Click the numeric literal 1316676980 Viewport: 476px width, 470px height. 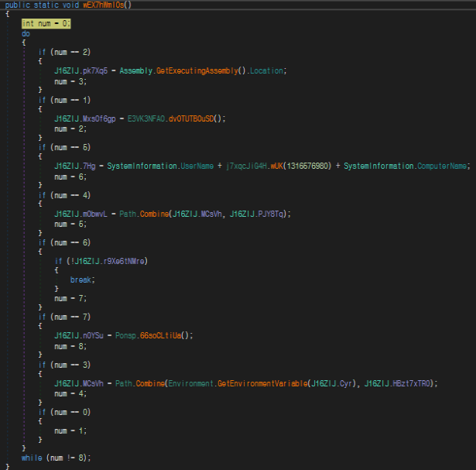307,166
